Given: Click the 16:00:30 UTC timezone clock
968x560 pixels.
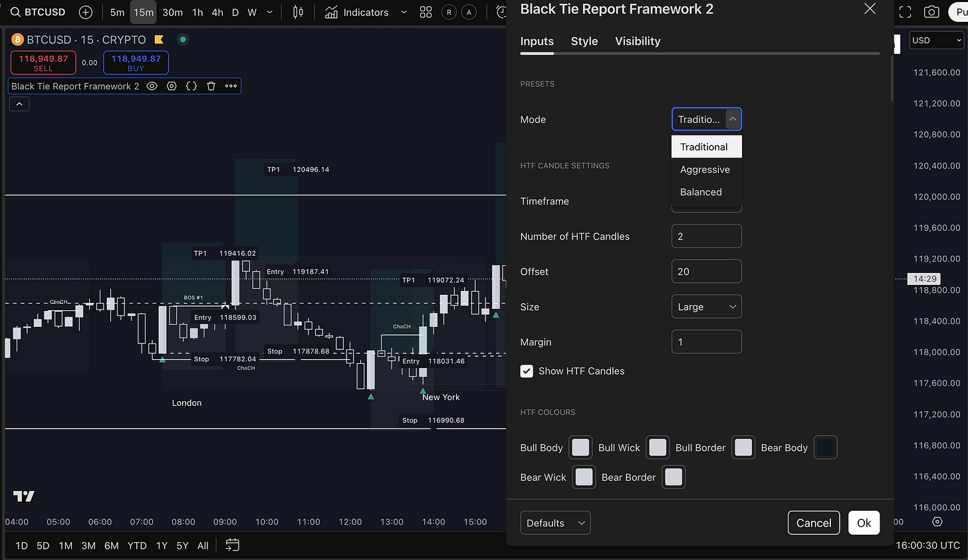Looking at the screenshot, I should (928, 545).
